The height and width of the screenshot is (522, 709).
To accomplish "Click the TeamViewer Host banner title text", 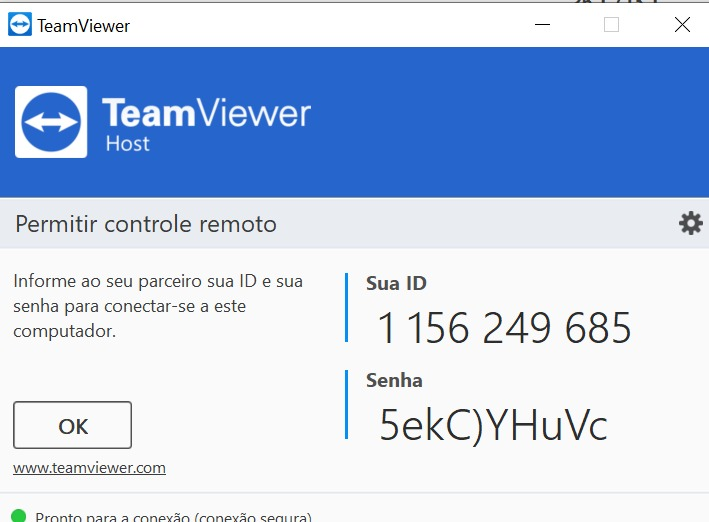I will click(206, 124).
